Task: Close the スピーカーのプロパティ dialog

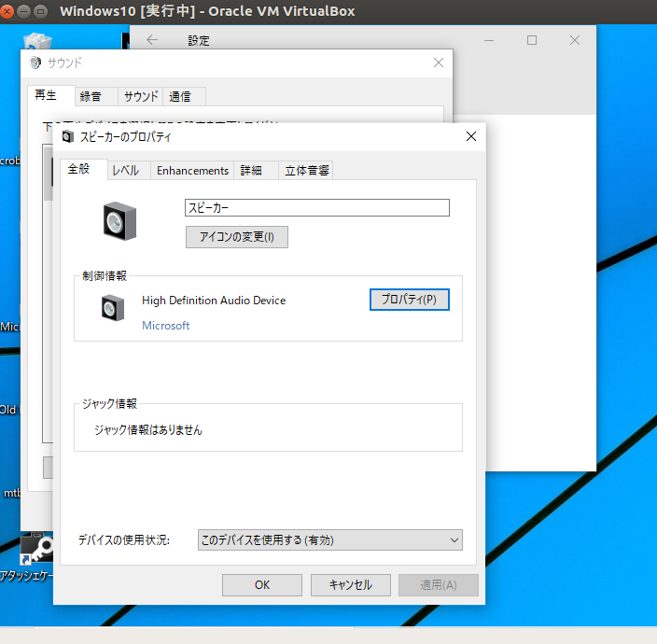Action: click(471, 136)
